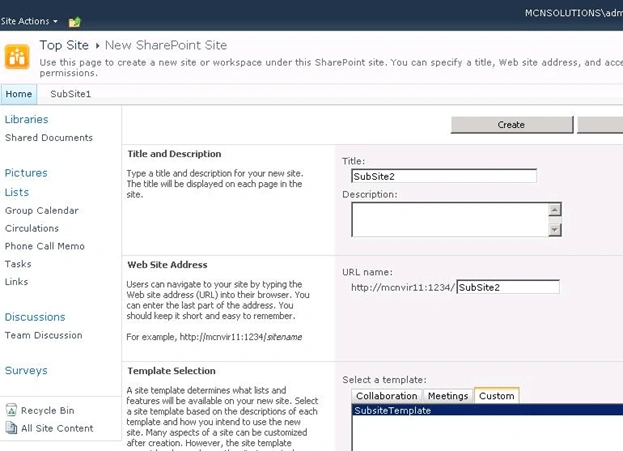Open the Recycle Bin text link

48,410
